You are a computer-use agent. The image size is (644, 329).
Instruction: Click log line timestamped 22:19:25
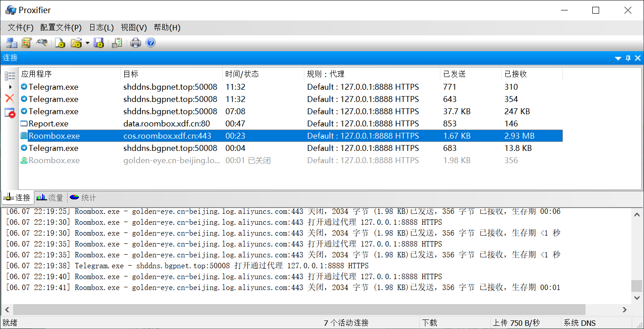point(283,212)
